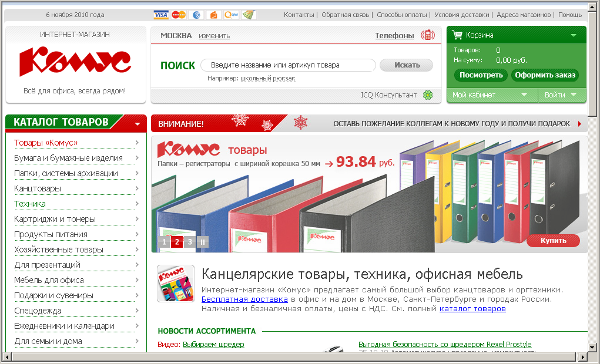This screenshot has height=364, width=600.
Task: Click the New Year wish announcement text
Action: (451, 123)
